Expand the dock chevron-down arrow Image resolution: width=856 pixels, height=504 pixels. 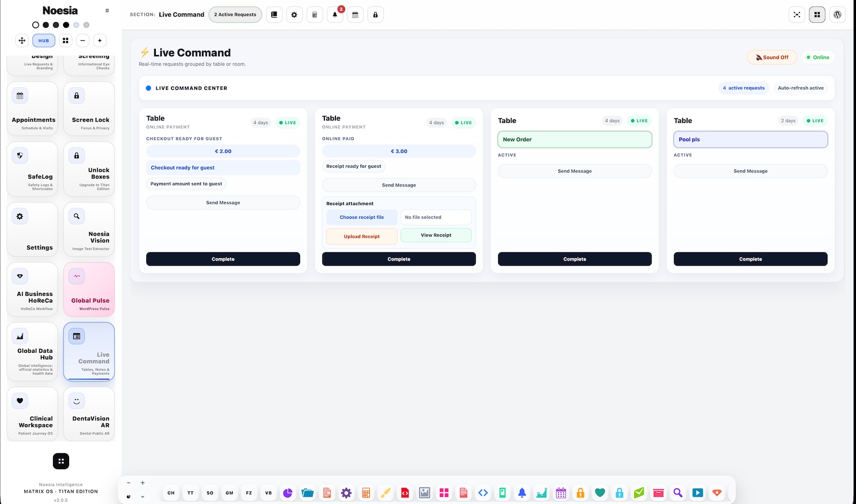(x=143, y=496)
